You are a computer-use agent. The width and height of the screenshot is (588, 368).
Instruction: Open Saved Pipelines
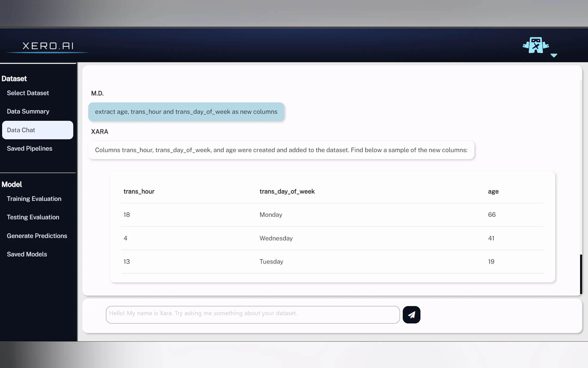pyautogui.click(x=29, y=149)
